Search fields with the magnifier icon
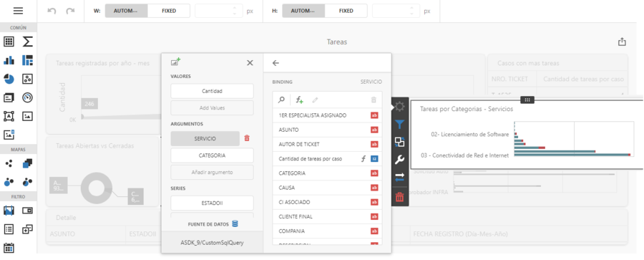This screenshot has width=644, height=260. point(281,100)
